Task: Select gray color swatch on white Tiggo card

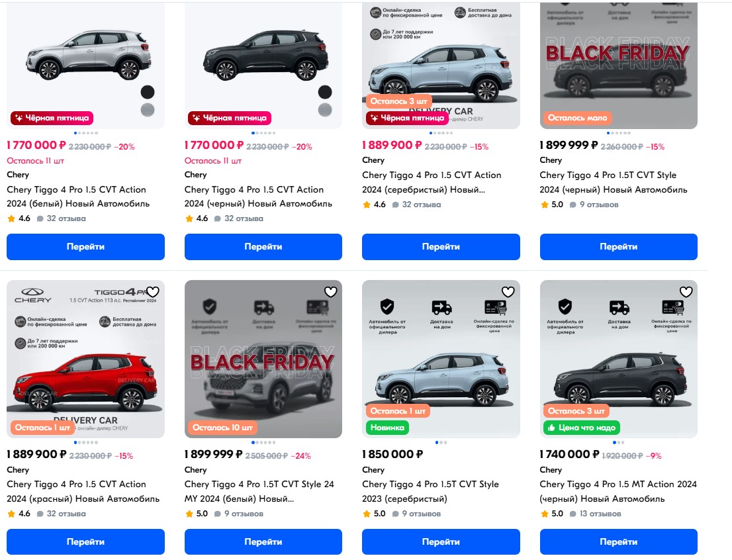Action: click(x=148, y=109)
